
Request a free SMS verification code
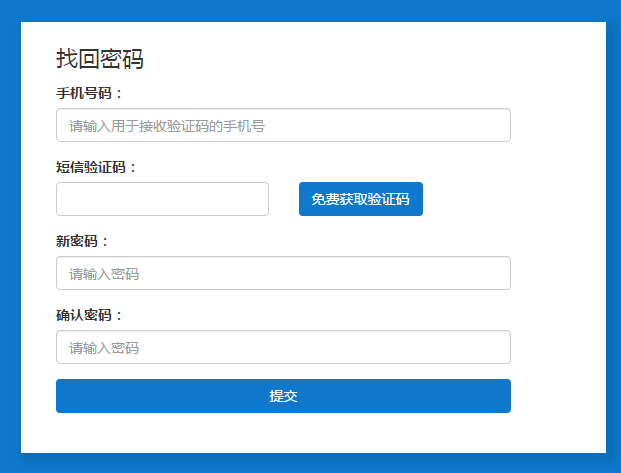[x=360, y=199]
